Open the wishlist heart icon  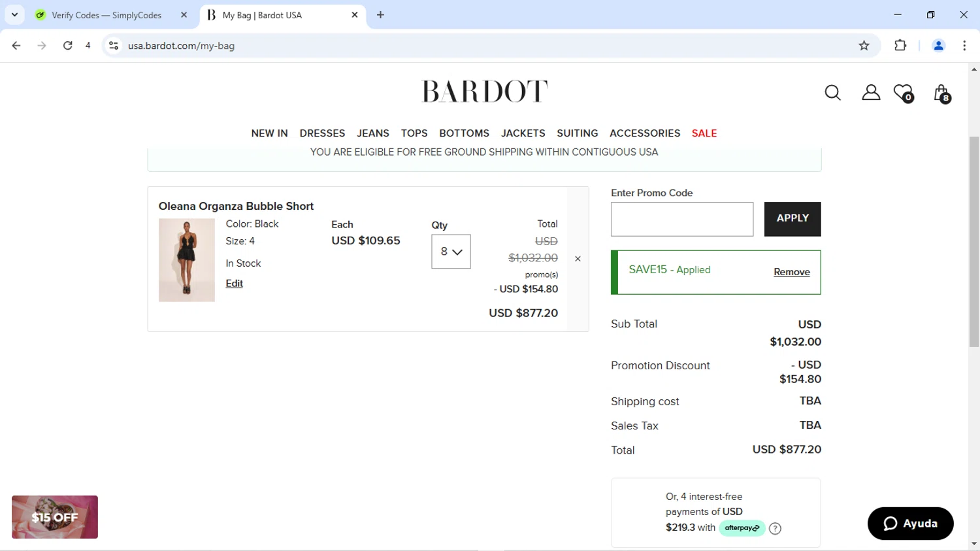point(904,93)
